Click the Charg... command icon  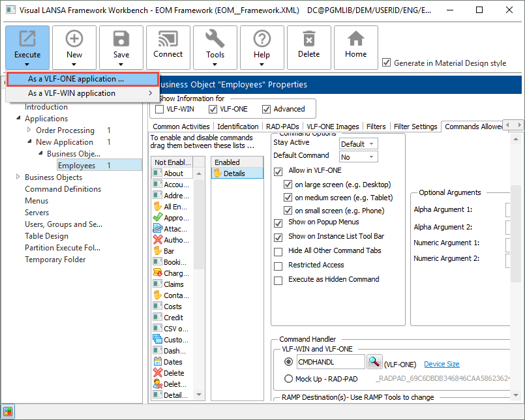[157, 273]
